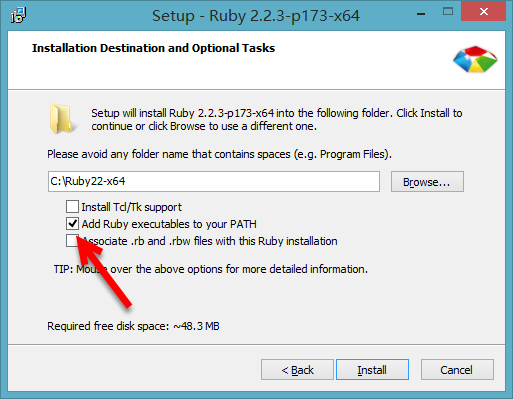Image resolution: width=513 pixels, height=399 pixels.
Task: Cancel the Ruby setup
Action: [457, 370]
